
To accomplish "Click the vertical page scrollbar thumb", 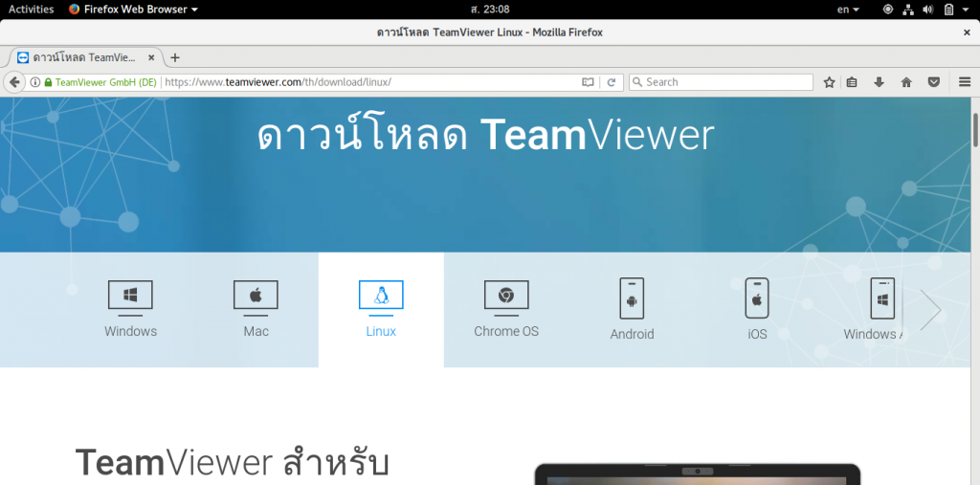I will [975, 129].
